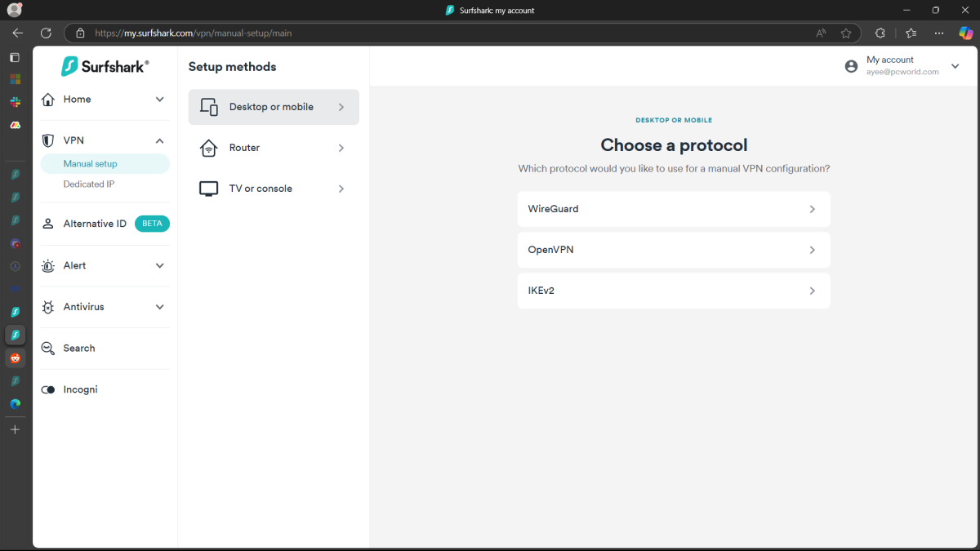
Task: Choose the WireGuard protocol
Action: tap(674, 209)
